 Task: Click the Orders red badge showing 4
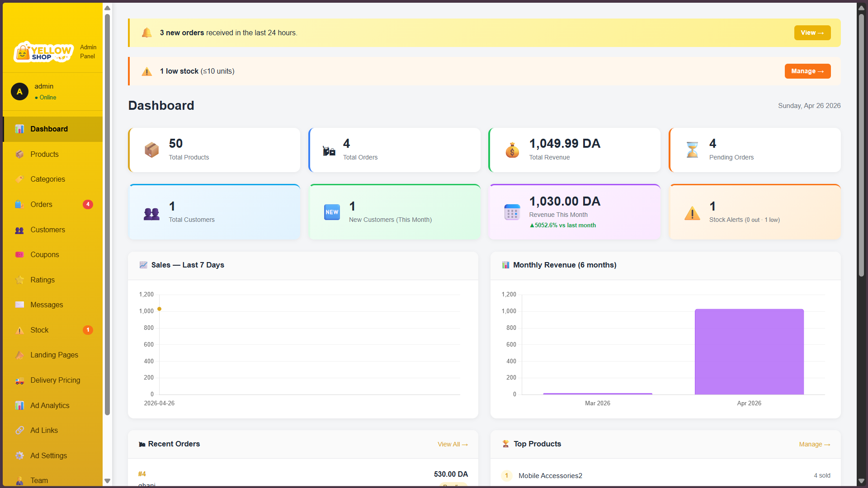pos(88,205)
